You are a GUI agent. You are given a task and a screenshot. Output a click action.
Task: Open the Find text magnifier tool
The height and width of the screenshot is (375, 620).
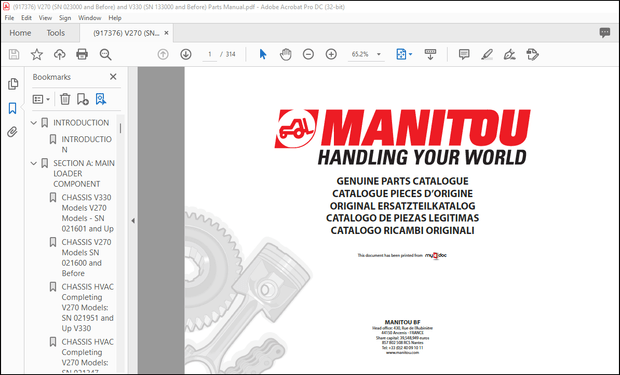[105, 55]
